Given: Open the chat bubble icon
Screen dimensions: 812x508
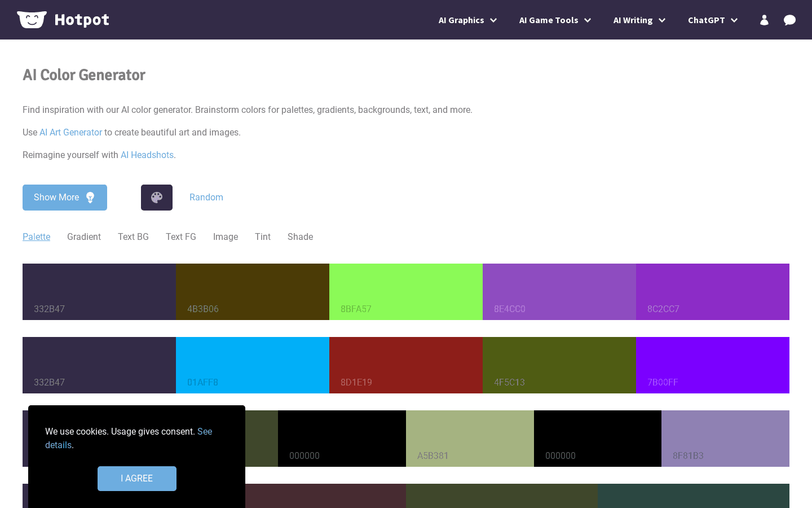Looking at the screenshot, I should 789,20.
